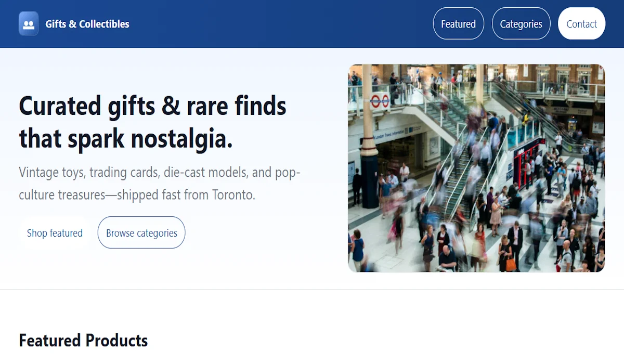Screen dimensions: 624x364
Task: Click the Gifts & Collectibles brand name
Action: pos(87,24)
